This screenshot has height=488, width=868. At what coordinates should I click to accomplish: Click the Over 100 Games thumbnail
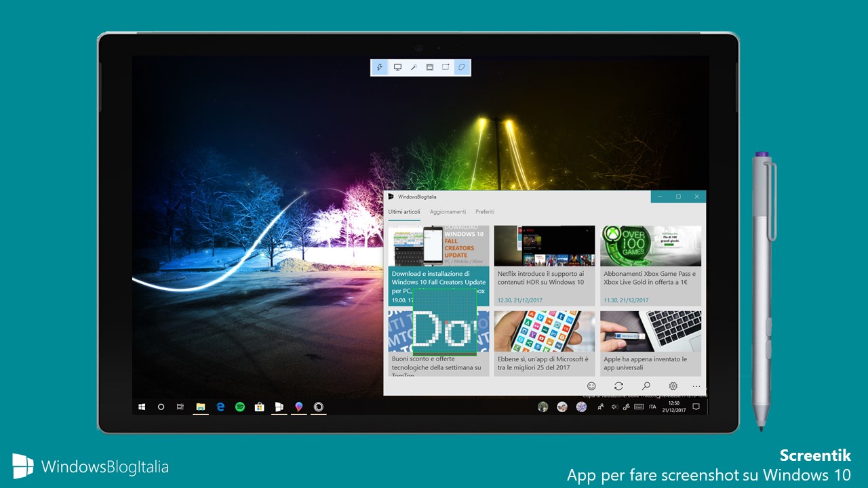651,245
